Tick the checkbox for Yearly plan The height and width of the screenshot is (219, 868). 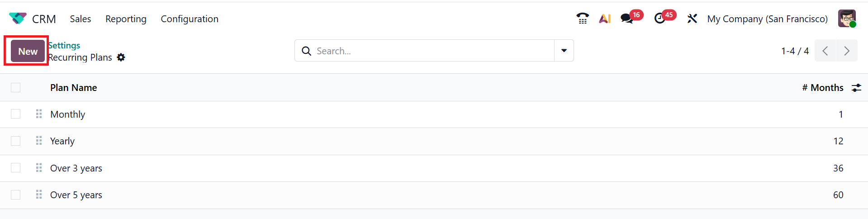coord(16,141)
